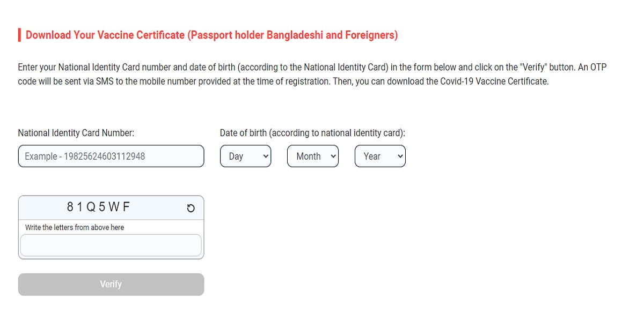This screenshot has height=335, width=644.
Task: Click the Write the letters from above label
Action: [x=75, y=227]
